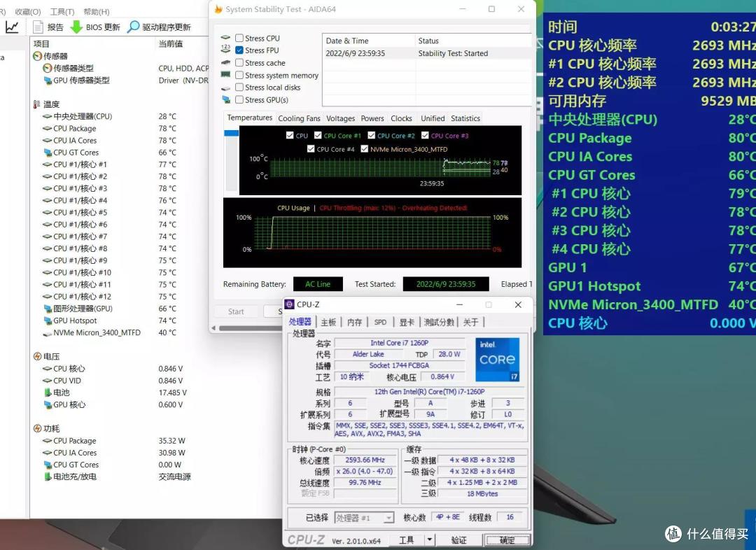
Task: Open the 测试分数 tab in CPU-Z
Action: (439, 322)
